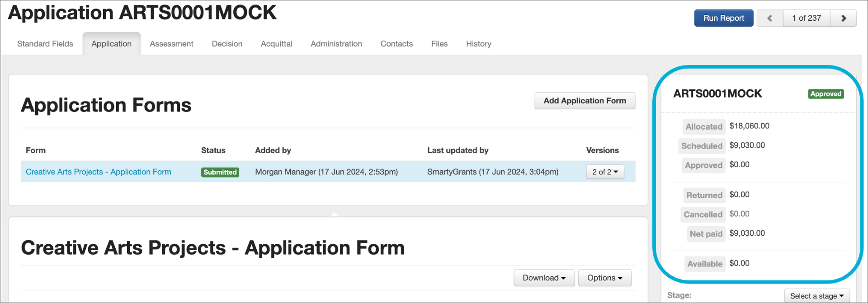Click the Run Report button
Viewport: 868px width, 303px height.
(x=723, y=18)
